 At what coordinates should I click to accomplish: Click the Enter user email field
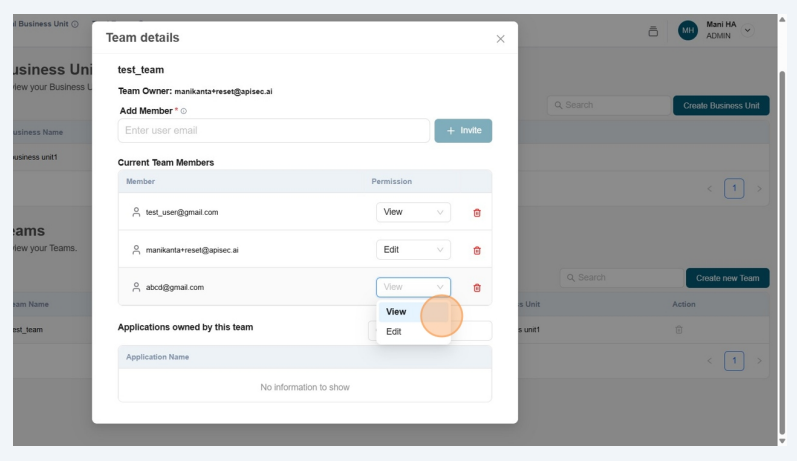tap(273, 131)
